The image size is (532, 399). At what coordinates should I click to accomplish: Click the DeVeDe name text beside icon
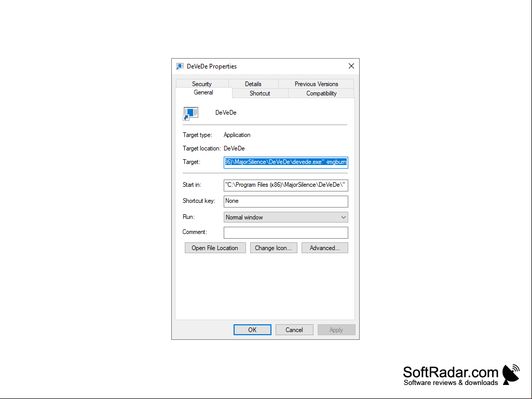point(226,113)
